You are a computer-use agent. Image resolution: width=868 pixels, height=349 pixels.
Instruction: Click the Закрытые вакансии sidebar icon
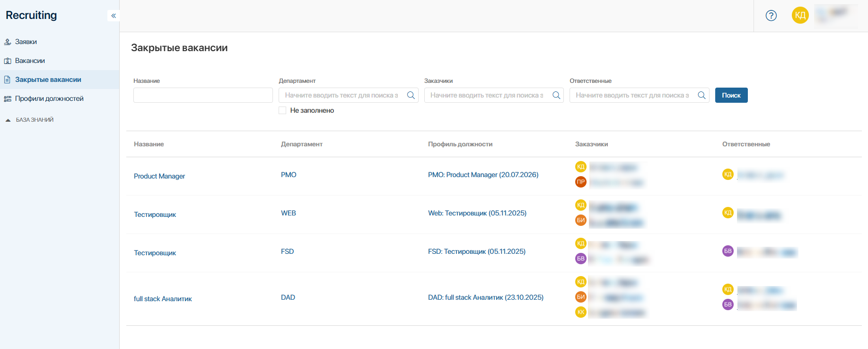(8, 80)
